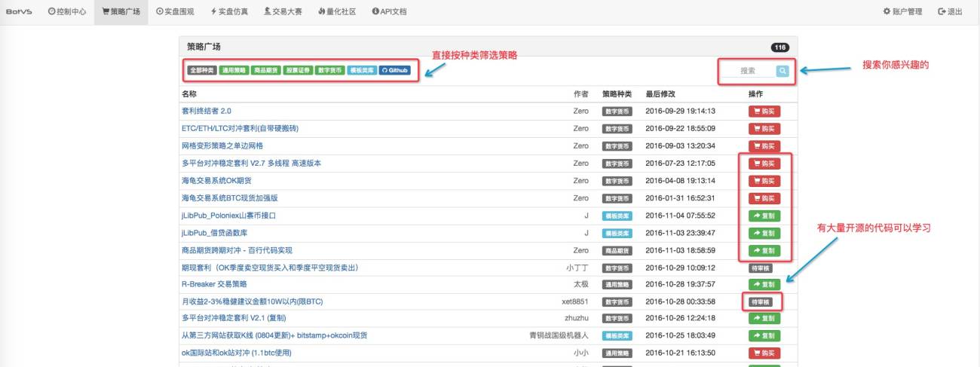
Task: Open 多平台对冲稳定套利 V2.1 (复制) link
Action: (x=234, y=318)
